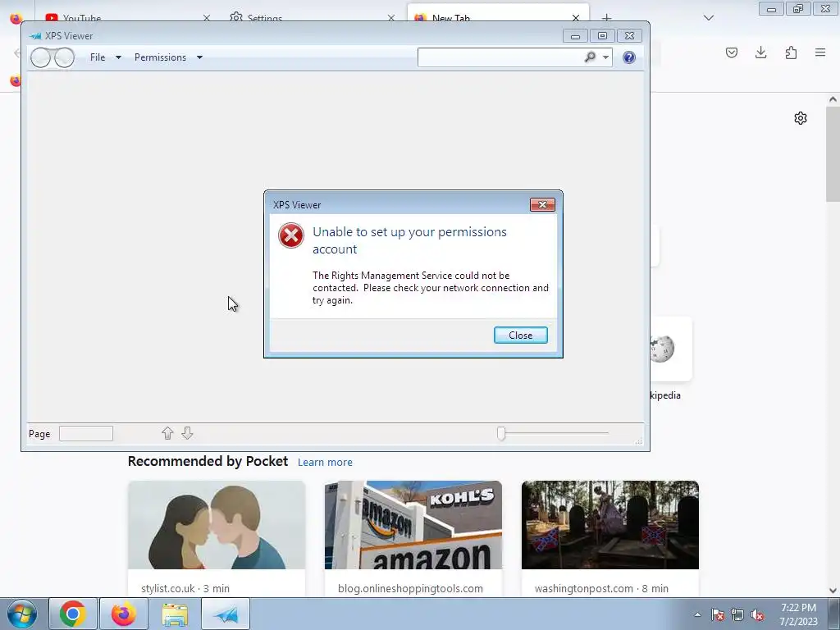
Task: Expand the File menu dropdown arrow
Action: coord(118,57)
